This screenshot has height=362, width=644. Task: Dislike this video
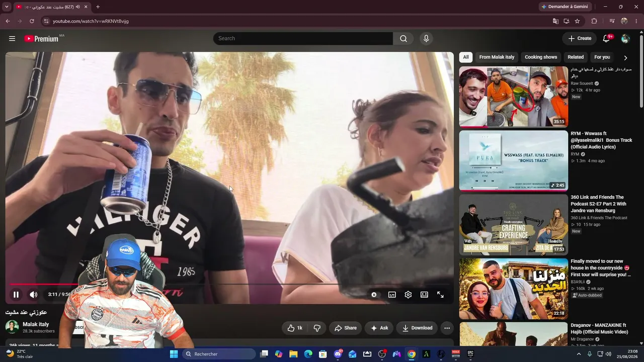(317, 328)
